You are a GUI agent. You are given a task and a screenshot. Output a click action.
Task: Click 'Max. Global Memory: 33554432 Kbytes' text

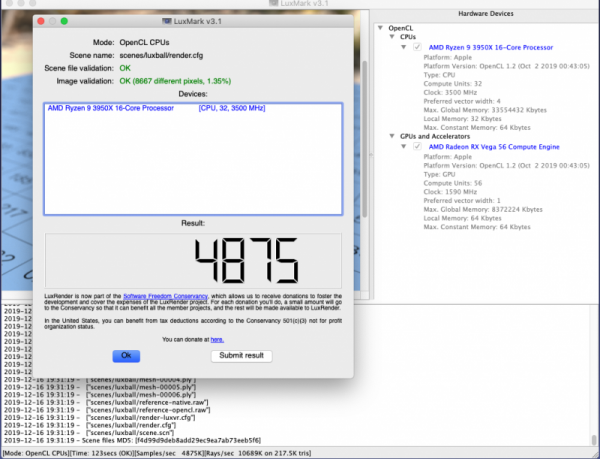point(485,110)
